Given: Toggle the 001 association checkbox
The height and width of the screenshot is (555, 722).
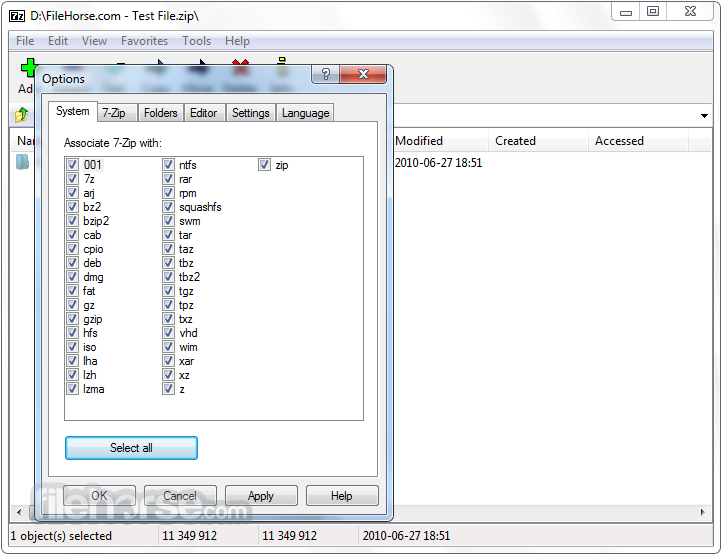Looking at the screenshot, I should coord(73,164).
